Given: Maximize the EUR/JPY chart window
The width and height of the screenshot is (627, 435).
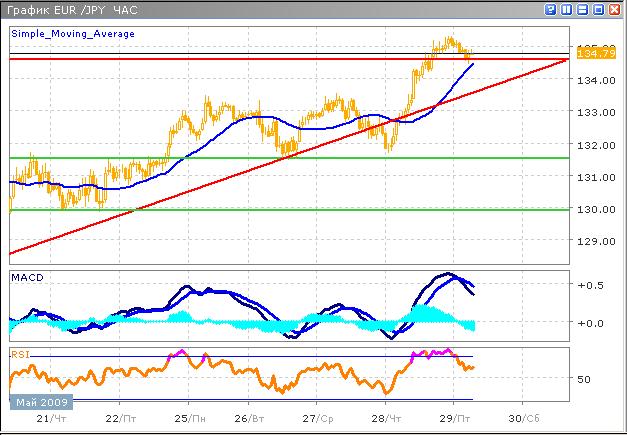Looking at the screenshot, I should pos(599,9).
